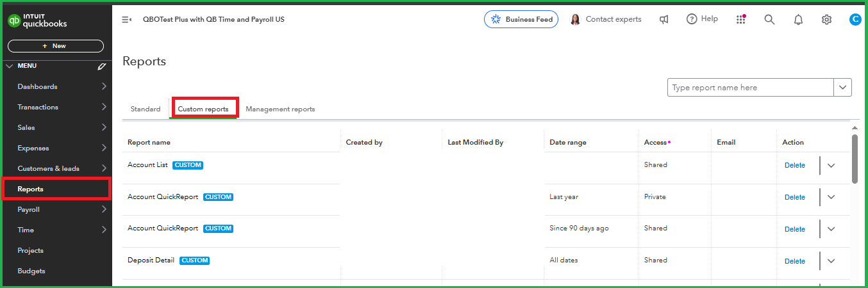Go to Transactions in the menu
868x288 pixels.
38,107
